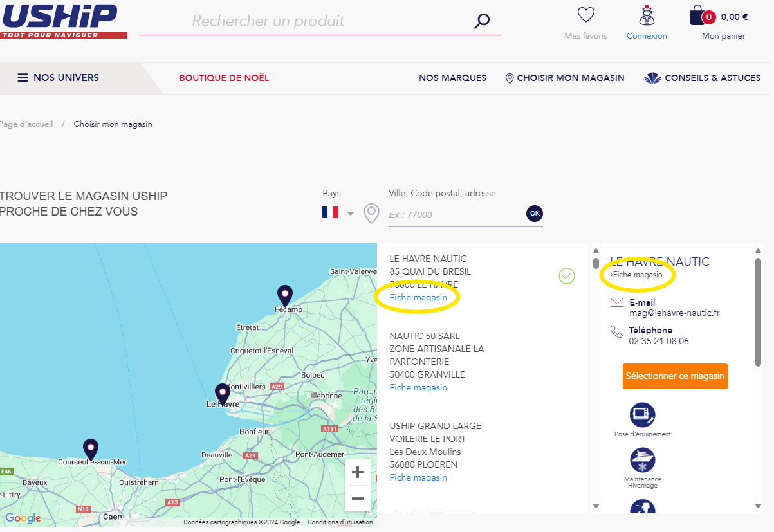This screenshot has height=532, width=774.
Task: Zoom in on the map
Action: pos(358,473)
